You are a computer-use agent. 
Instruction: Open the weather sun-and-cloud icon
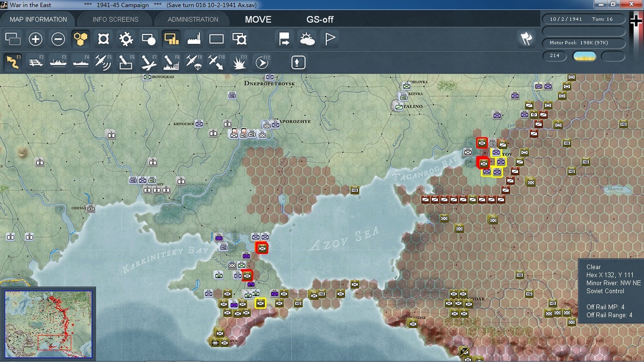(307, 39)
